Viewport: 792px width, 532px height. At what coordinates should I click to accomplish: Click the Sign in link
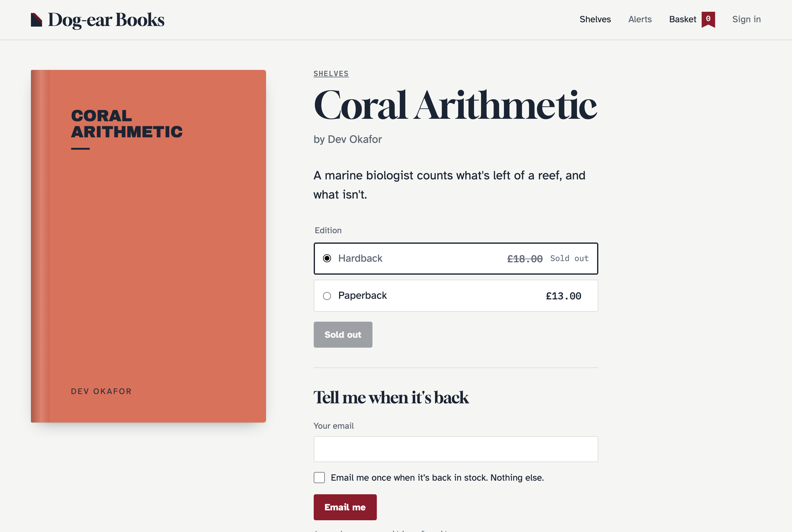point(746,19)
